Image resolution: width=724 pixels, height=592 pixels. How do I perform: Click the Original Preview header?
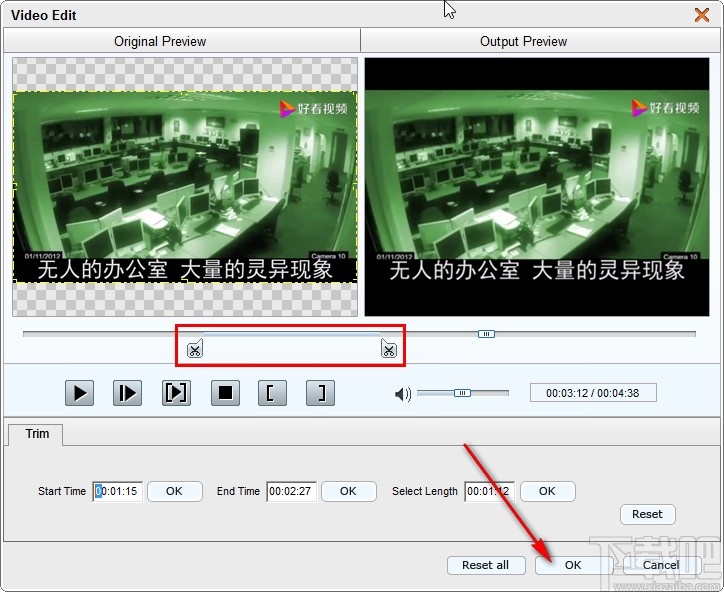(182, 41)
